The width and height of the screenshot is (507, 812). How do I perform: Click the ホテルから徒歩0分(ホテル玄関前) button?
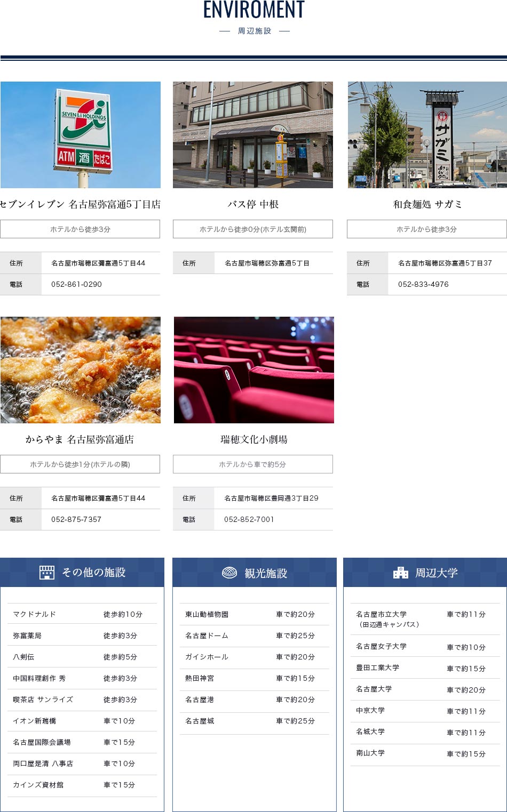253,229
